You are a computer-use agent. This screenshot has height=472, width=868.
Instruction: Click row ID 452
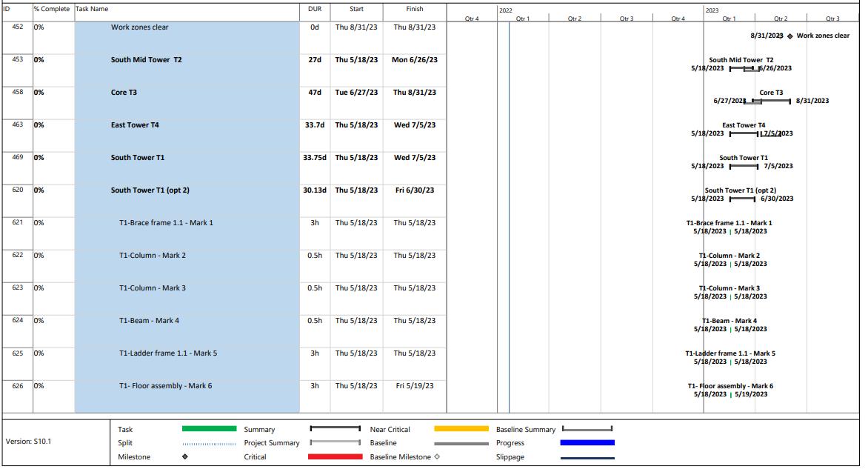click(x=18, y=27)
